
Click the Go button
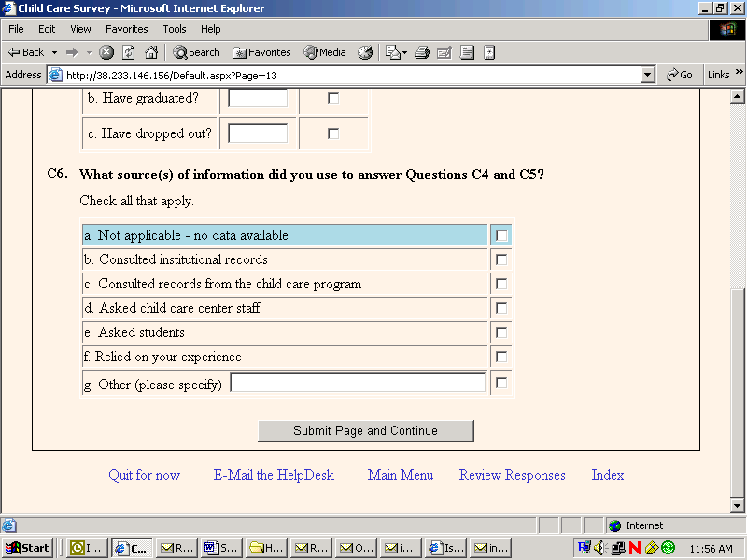[680, 75]
